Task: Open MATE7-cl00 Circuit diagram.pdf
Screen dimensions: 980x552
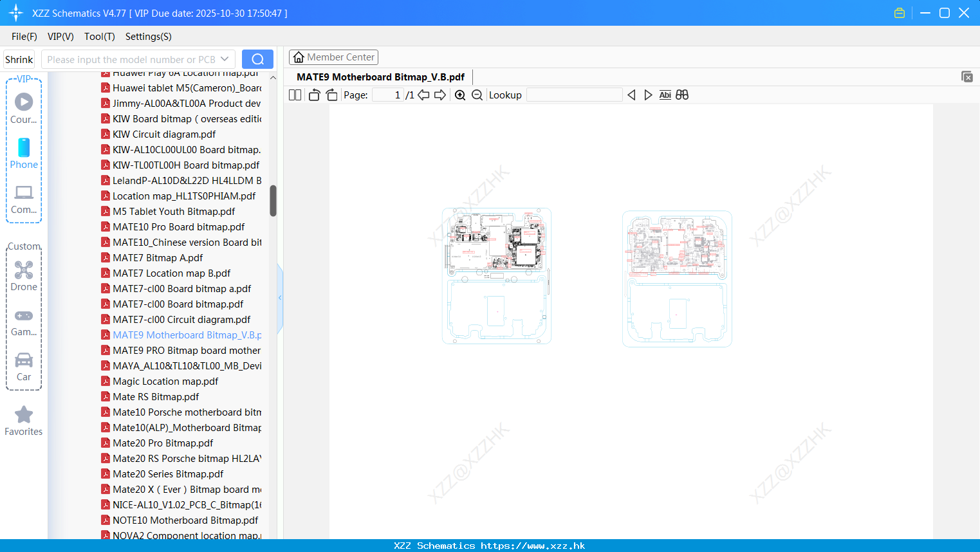Action: 181,320
